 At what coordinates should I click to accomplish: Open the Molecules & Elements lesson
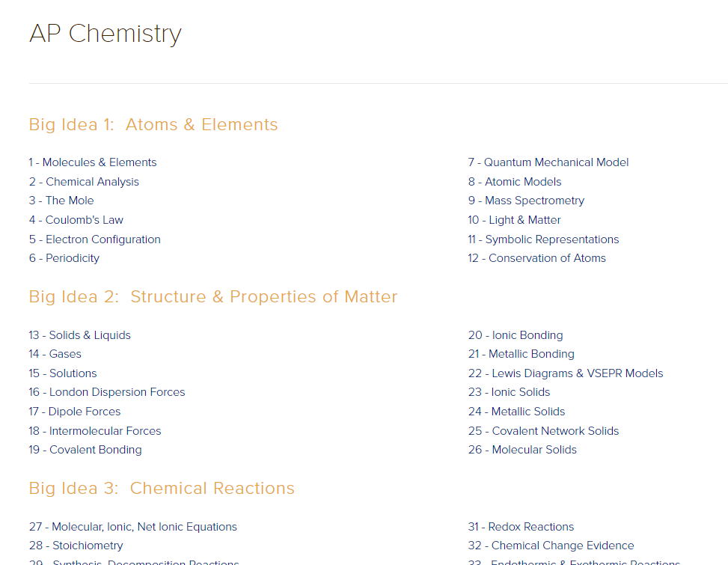(93, 162)
